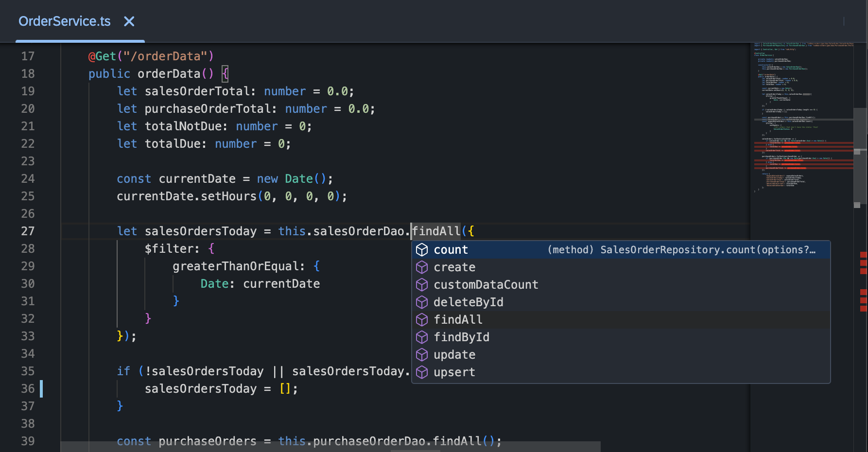Click cube icon beside findById
The image size is (868, 452).
422,337
